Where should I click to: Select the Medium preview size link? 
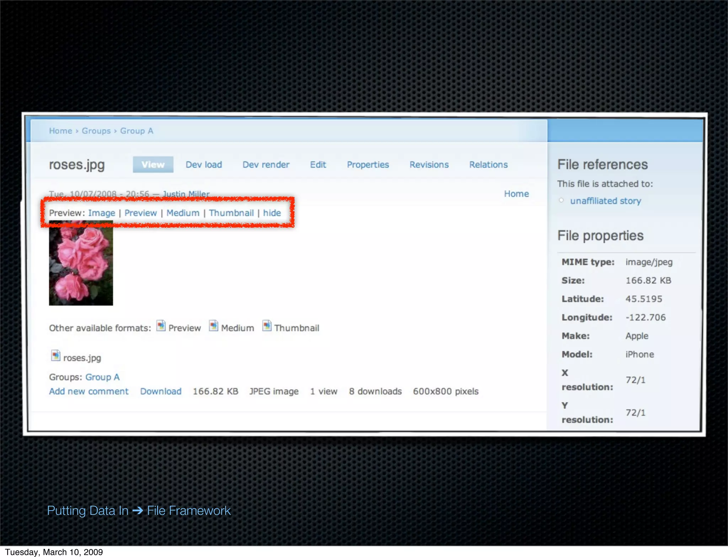click(183, 213)
